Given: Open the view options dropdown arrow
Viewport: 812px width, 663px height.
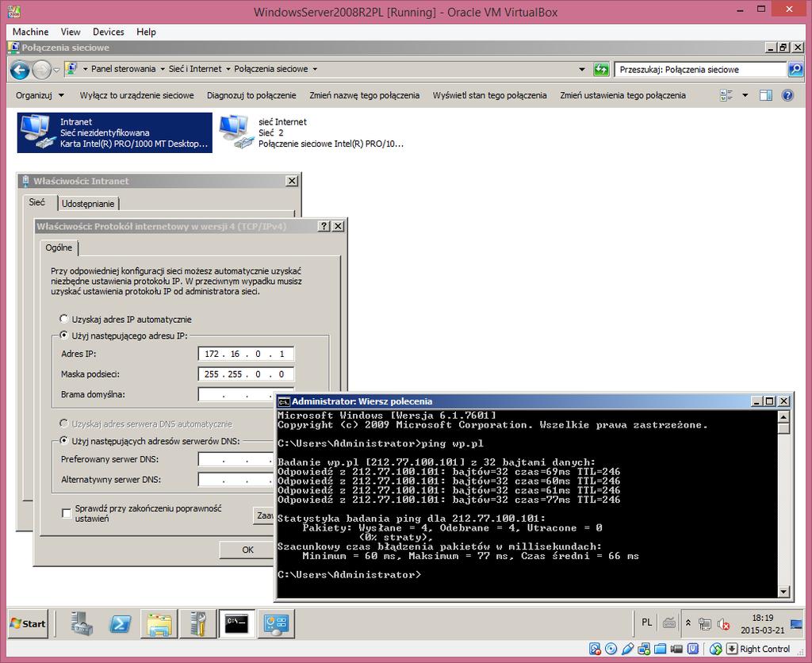Looking at the screenshot, I should 745,95.
